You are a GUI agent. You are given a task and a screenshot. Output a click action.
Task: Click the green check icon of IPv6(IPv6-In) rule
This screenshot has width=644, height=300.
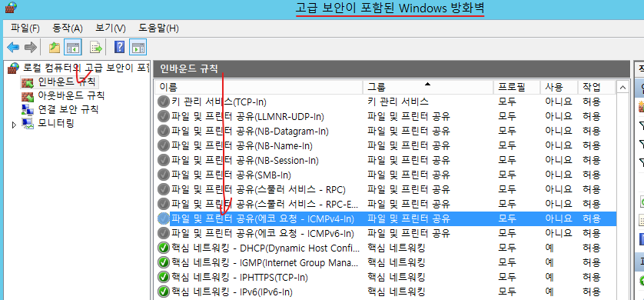point(164,292)
